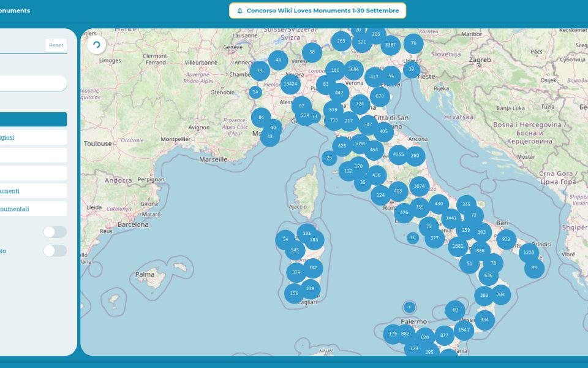The image size is (588, 368).
Task: Expand the 3694 cluster marker
Action: (353, 70)
